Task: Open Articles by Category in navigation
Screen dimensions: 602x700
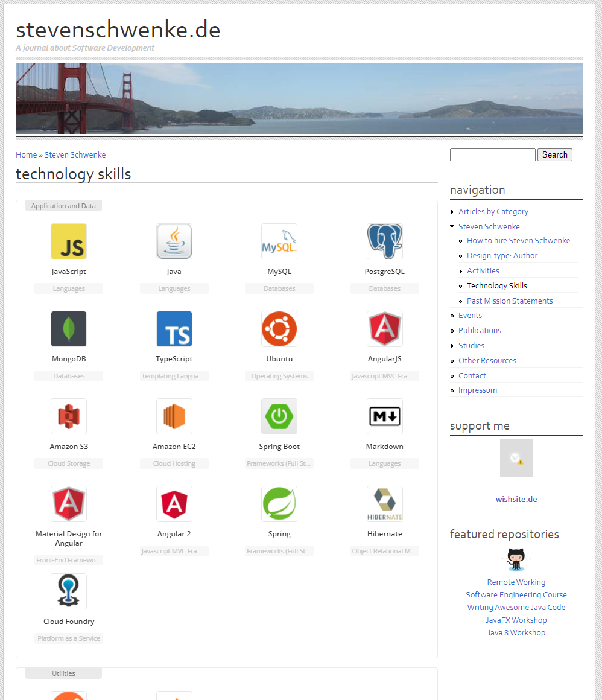Action: 493,212
